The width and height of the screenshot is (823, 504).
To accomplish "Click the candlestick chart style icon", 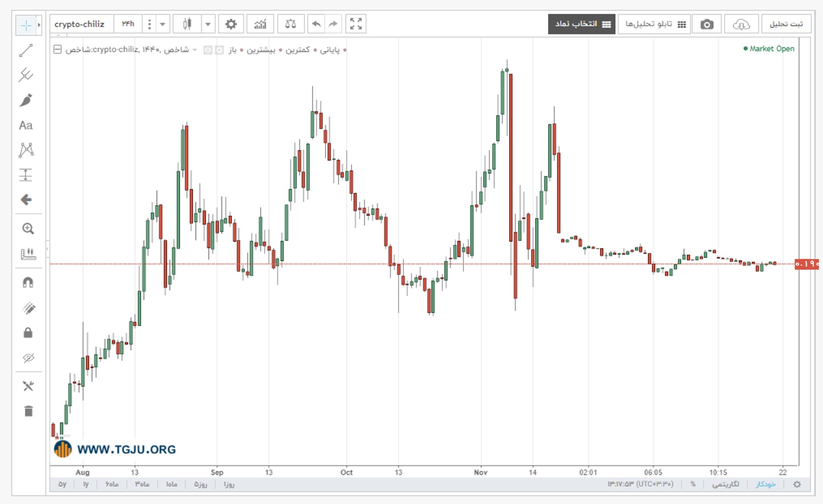I will [187, 24].
